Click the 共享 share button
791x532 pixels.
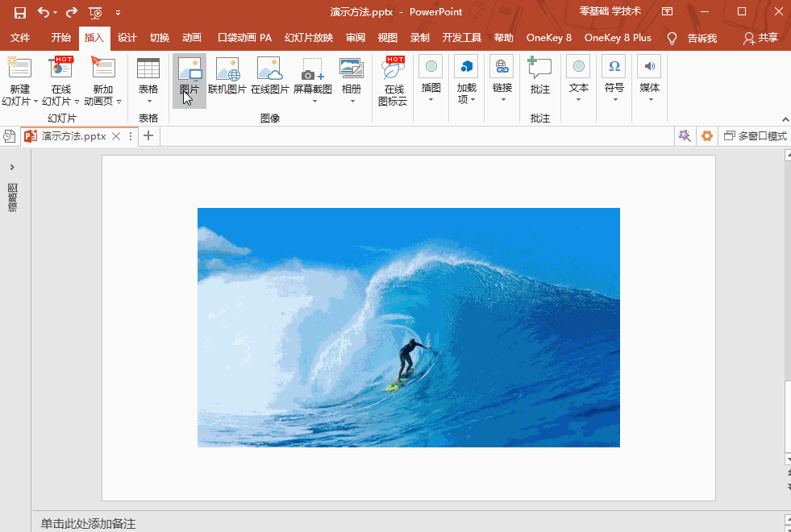tap(760, 39)
